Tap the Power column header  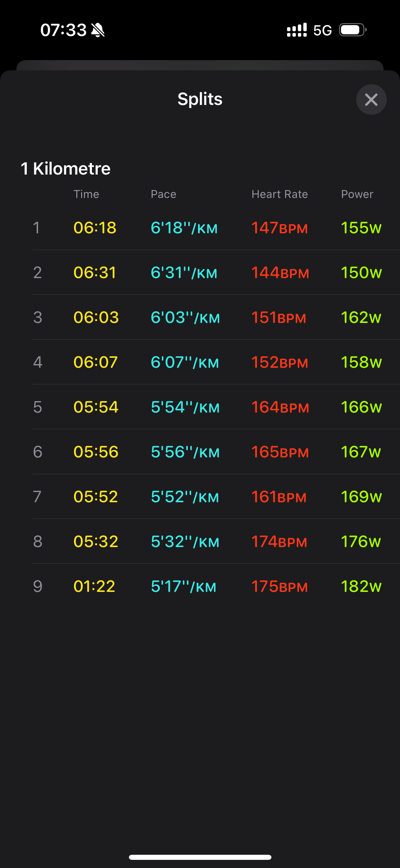point(357,194)
